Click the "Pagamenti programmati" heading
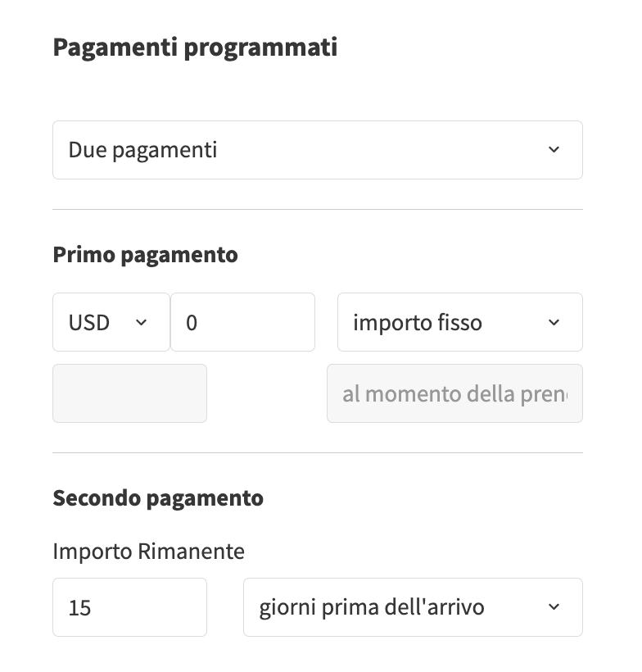 click(x=195, y=48)
